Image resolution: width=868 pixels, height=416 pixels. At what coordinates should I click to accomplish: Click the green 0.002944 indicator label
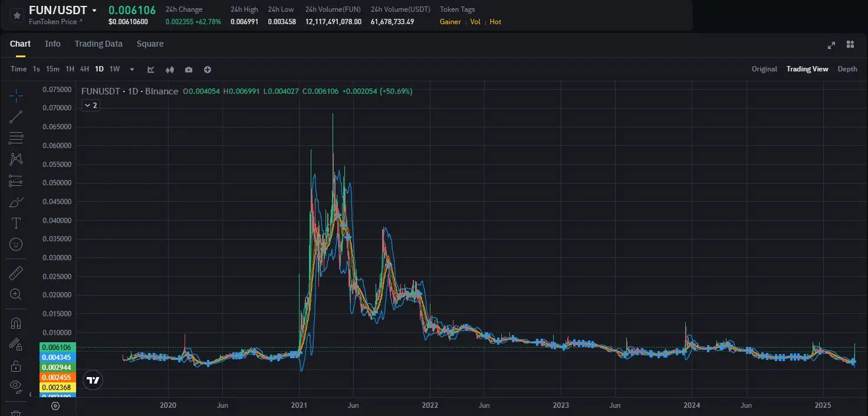pos(57,368)
